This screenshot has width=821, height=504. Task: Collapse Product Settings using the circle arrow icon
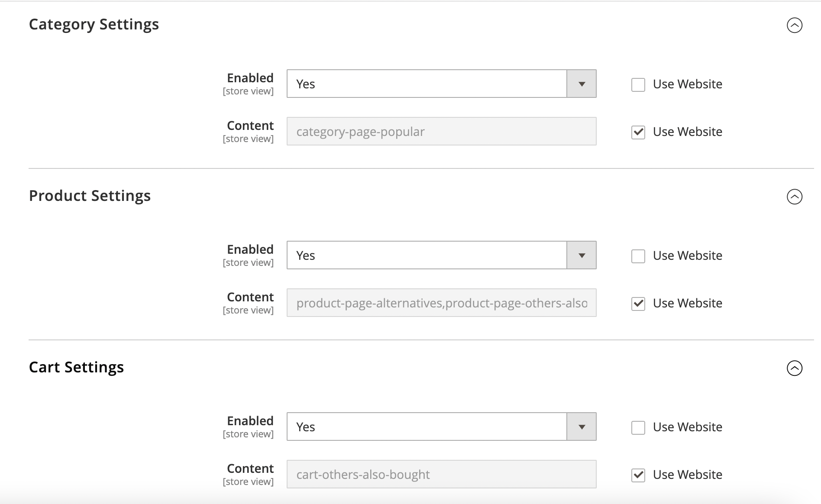(794, 197)
